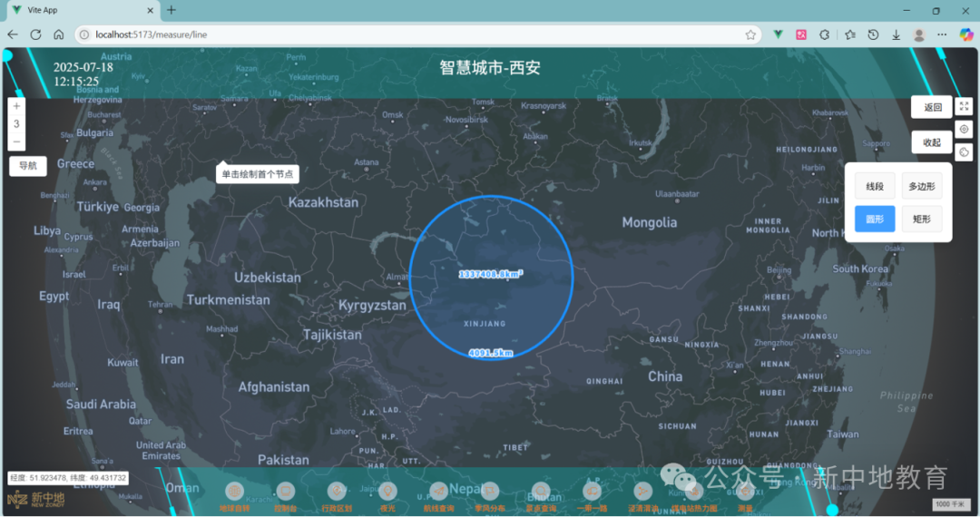Click the browser back arrow
The height and width of the screenshot is (517, 980).
13,34
